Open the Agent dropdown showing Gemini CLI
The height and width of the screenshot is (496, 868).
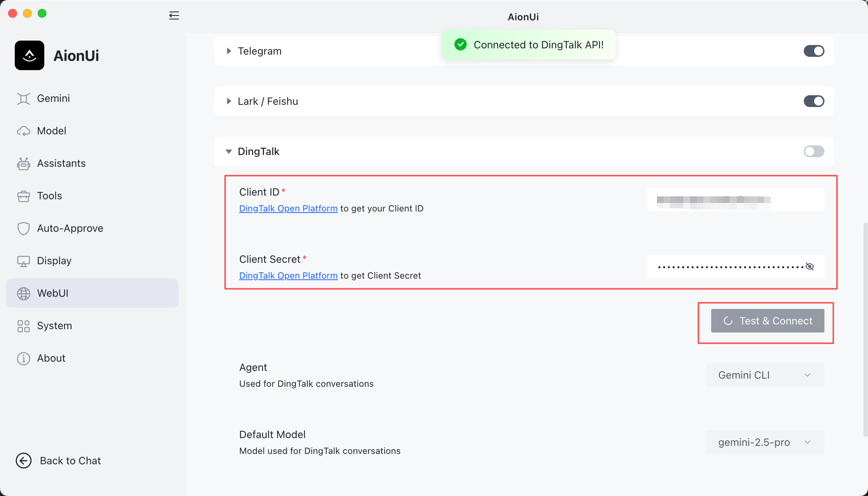(765, 375)
